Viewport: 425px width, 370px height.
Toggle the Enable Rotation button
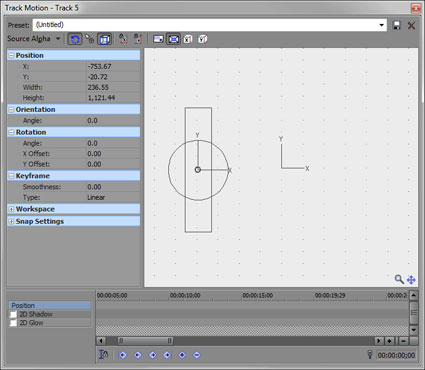click(74, 39)
